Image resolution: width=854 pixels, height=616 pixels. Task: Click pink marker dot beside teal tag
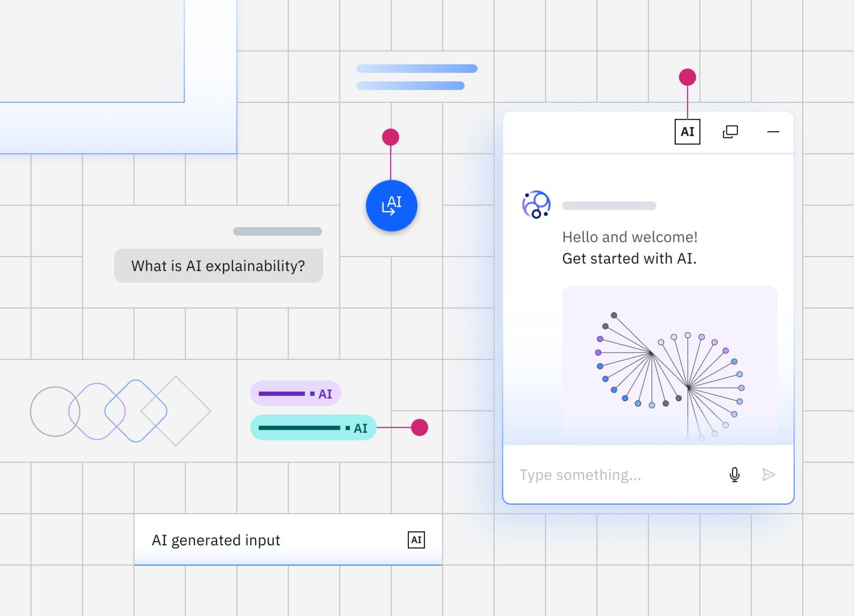419,428
